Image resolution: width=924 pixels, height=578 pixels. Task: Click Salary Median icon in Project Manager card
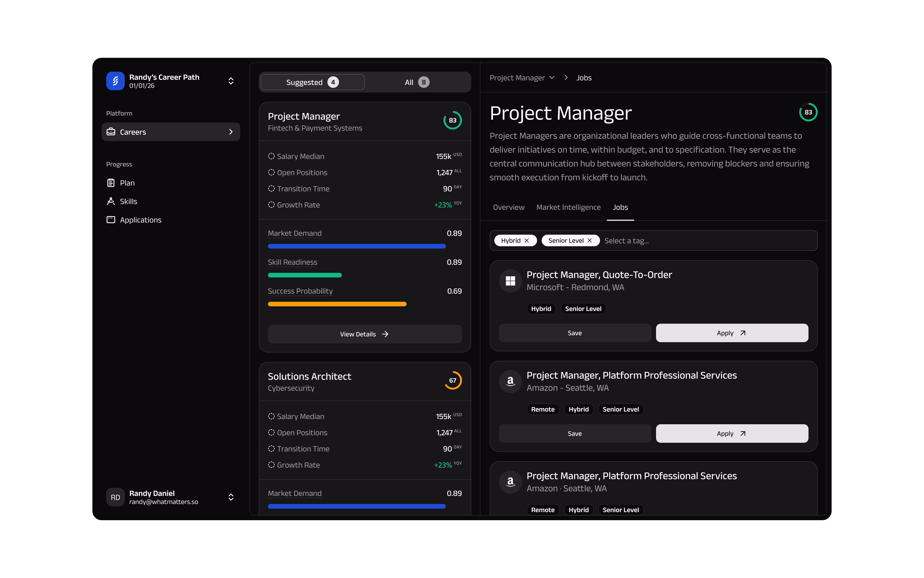[271, 156]
